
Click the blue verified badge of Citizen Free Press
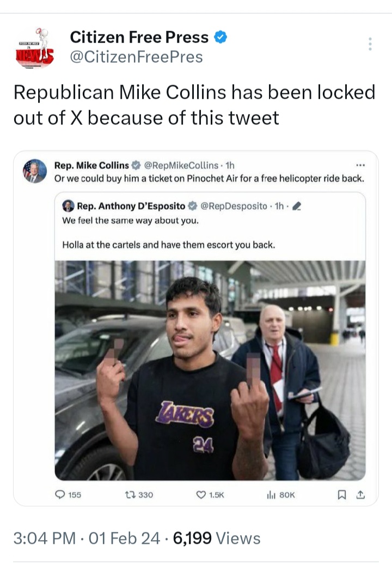[x=220, y=37]
